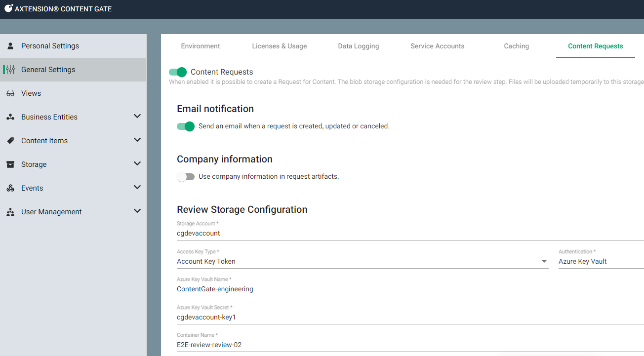Click the Storage Account input field
Viewport: 644px width, 356px height.
click(x=410, y=233)
